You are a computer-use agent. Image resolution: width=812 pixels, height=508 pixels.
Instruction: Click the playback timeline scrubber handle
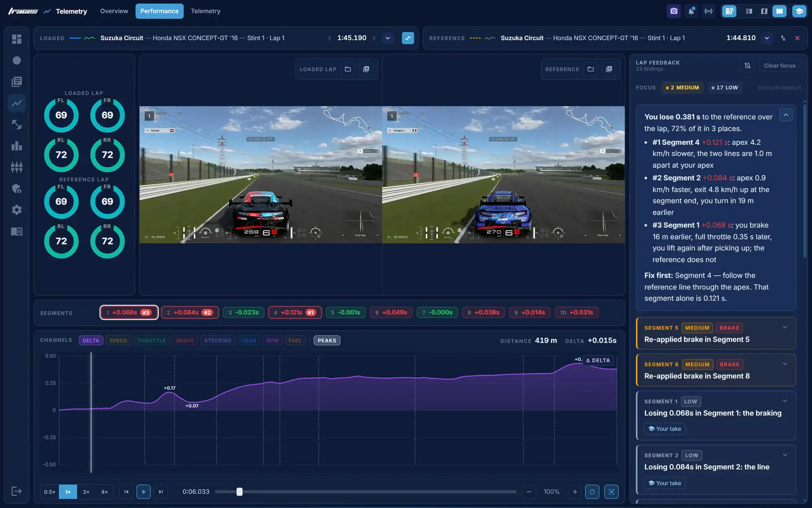pos(240,492)
